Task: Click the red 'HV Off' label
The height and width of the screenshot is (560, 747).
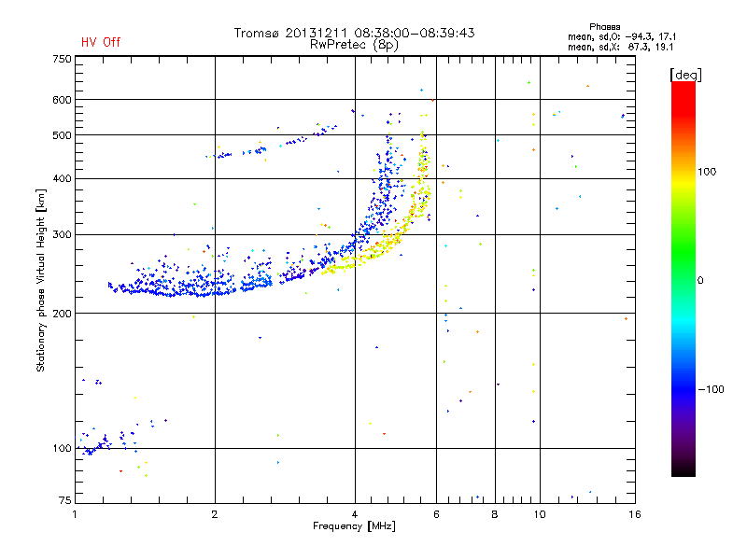Action: coord(101,42)
